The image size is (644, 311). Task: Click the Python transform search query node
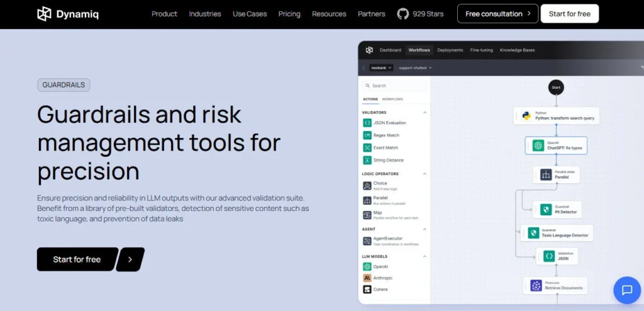pos(556,116)
